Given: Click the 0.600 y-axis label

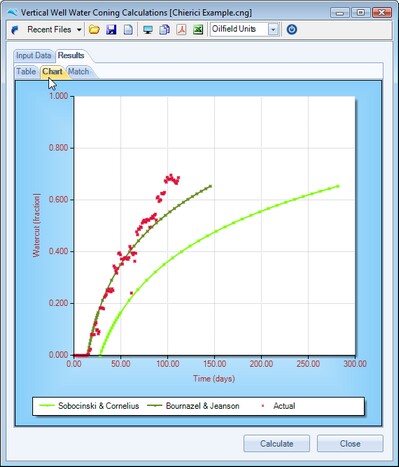Looking at the screenshot, I should pyautogui.click(x=58, y=199).
